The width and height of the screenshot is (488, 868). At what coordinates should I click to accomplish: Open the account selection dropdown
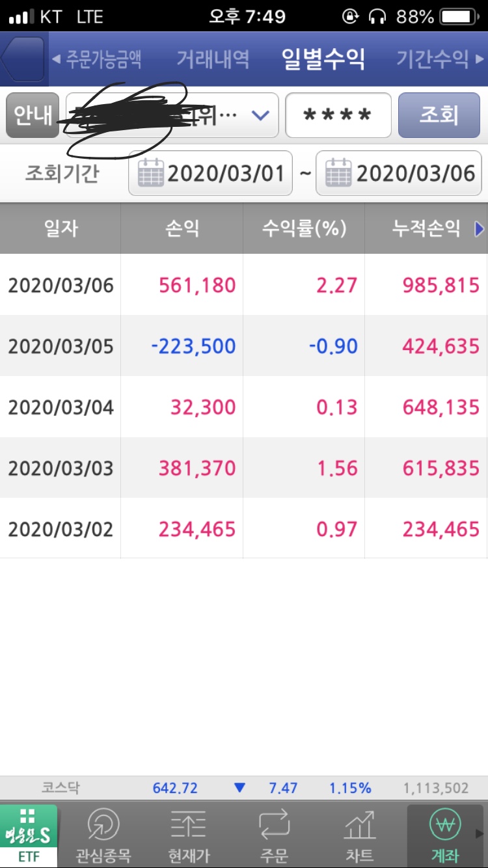(x=260, y=115)
